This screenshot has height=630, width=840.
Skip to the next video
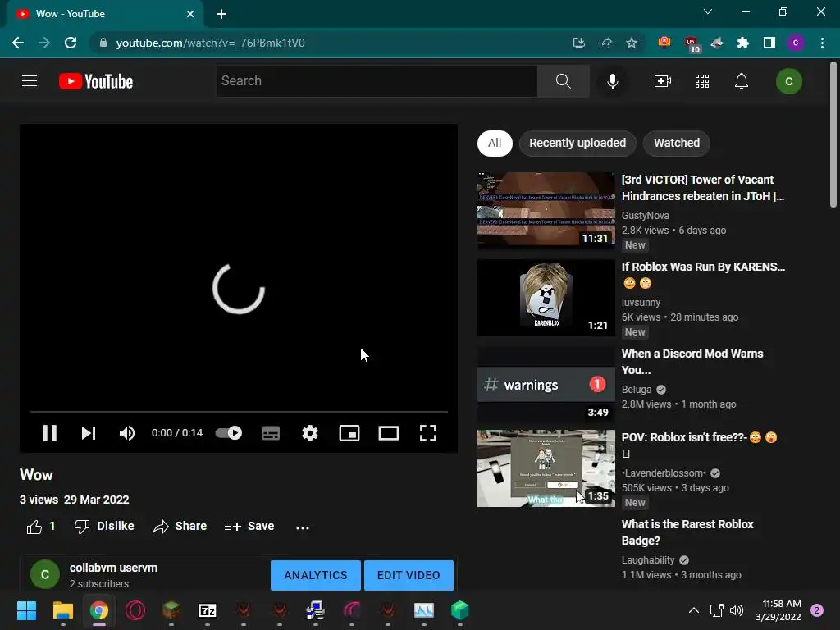click(89, 433)
